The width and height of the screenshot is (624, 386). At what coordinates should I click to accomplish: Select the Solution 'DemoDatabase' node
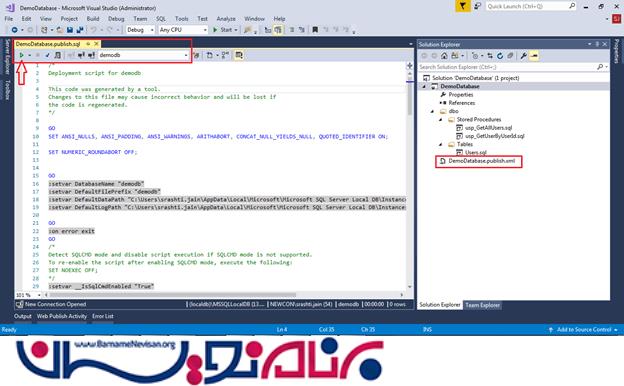pos(476,78)
